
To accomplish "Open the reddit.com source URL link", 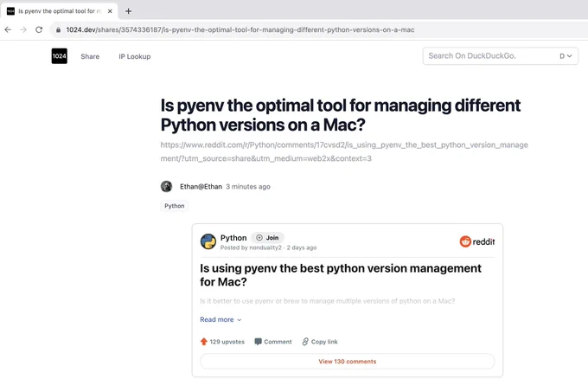I will click(x=344, y=151).
